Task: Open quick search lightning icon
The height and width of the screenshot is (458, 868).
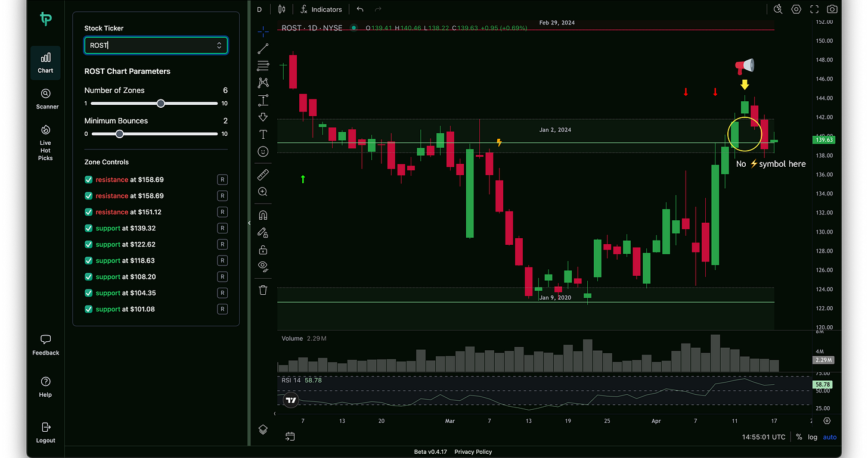Action: pyautogui.click(x=778, y=9)
